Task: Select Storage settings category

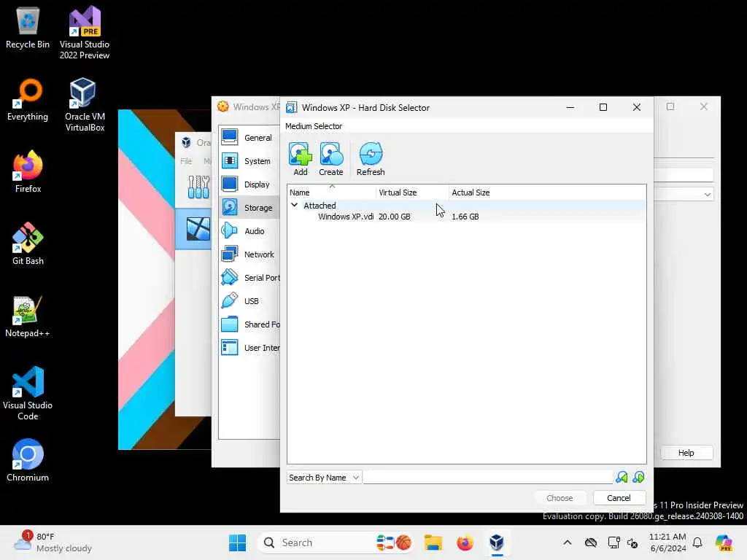Action: [x=249, y=208]
